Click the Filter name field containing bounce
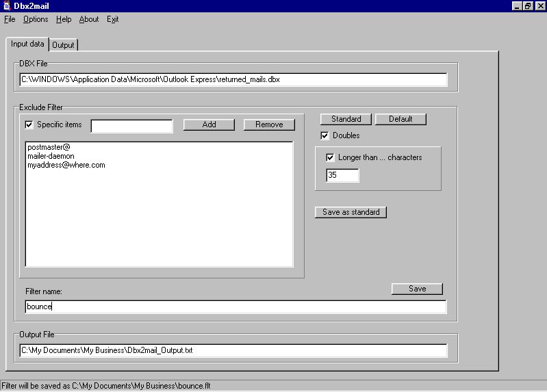The image size is (547, 392). (236, 307)
